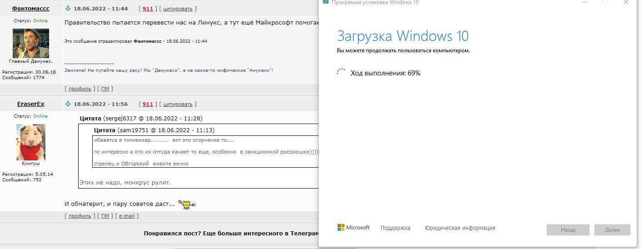Click the smiley emoticon in EraserEx post
Viewport: 644px width, 249px height.
pos(186,204)
